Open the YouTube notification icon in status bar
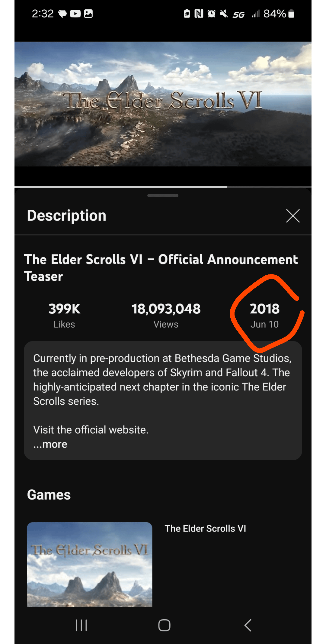The width and height of the screenshot is (326, 644). pyautogui.click(x=75, y=14)
